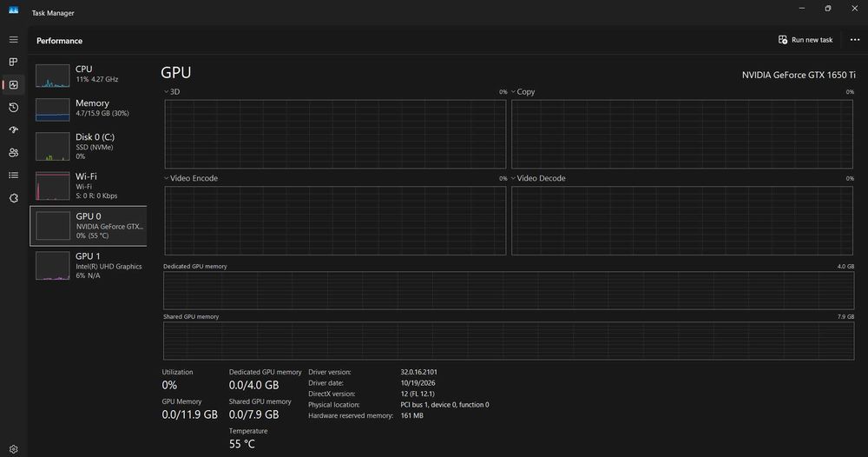Click the Video Decode usage graph
The width and height of the screenshot is (868, 457).
682,221
